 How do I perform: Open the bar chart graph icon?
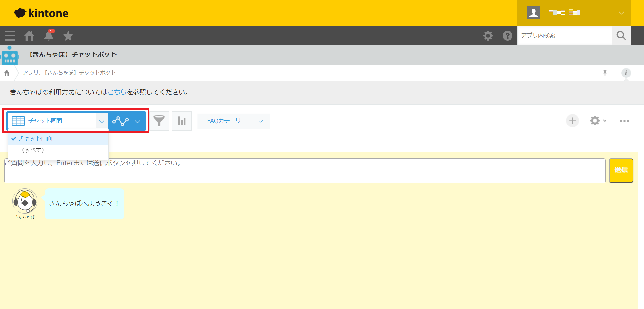coord(182,121)
